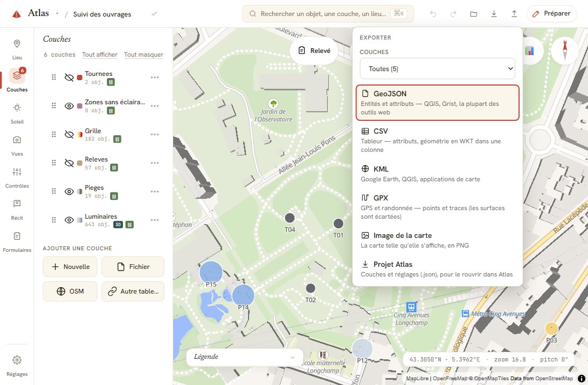Click purple swatch of Zones sans éclairage

pyautogui.click(x=80, y=106)
